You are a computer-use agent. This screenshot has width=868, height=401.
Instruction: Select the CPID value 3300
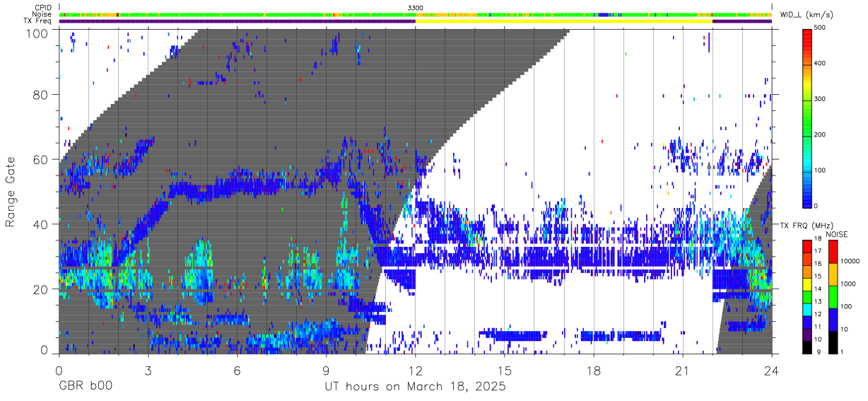416,8
